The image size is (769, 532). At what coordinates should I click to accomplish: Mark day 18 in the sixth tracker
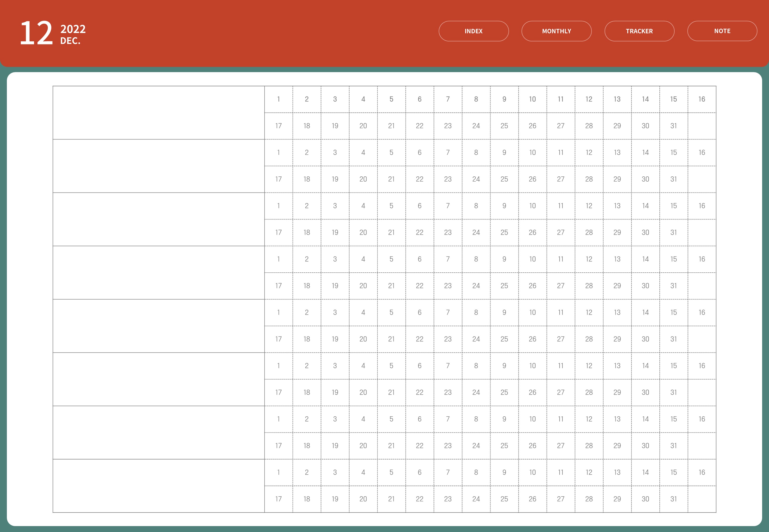tap(307, 393)
